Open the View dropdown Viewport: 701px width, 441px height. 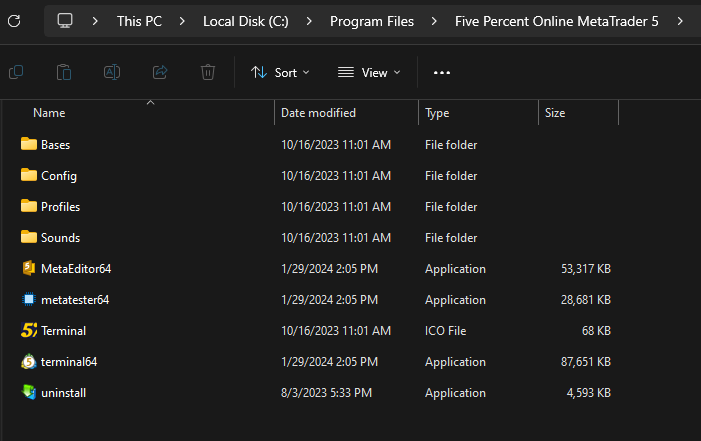point(369,72)
